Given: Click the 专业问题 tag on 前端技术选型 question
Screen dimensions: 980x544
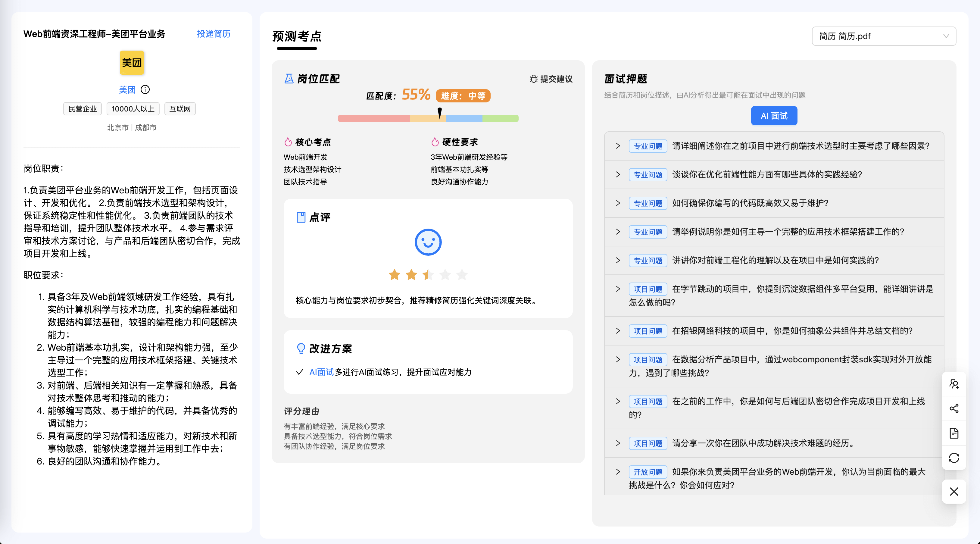Looking at the screenshot, I should coord(648,146).
